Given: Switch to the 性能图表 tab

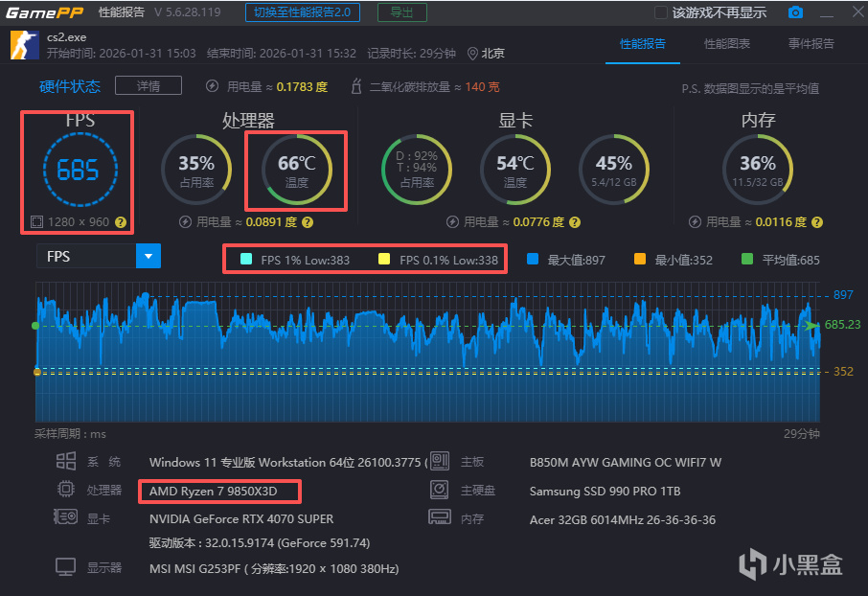Looking at the screenshot, I should [x=727, y=44].
